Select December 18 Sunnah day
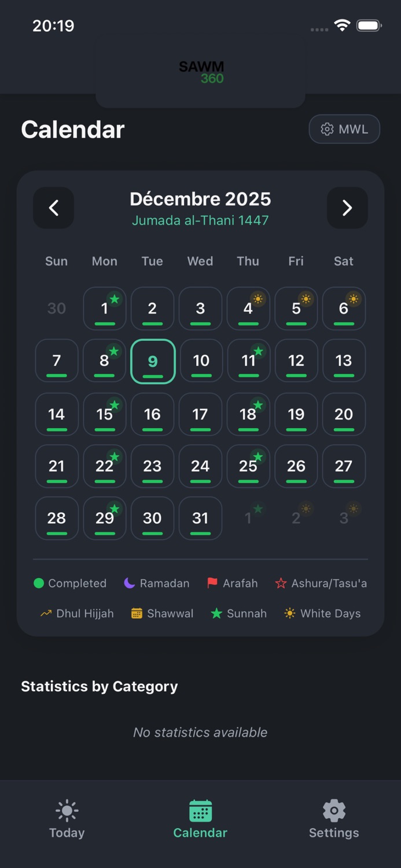401x868 pixels. (248, 414)
